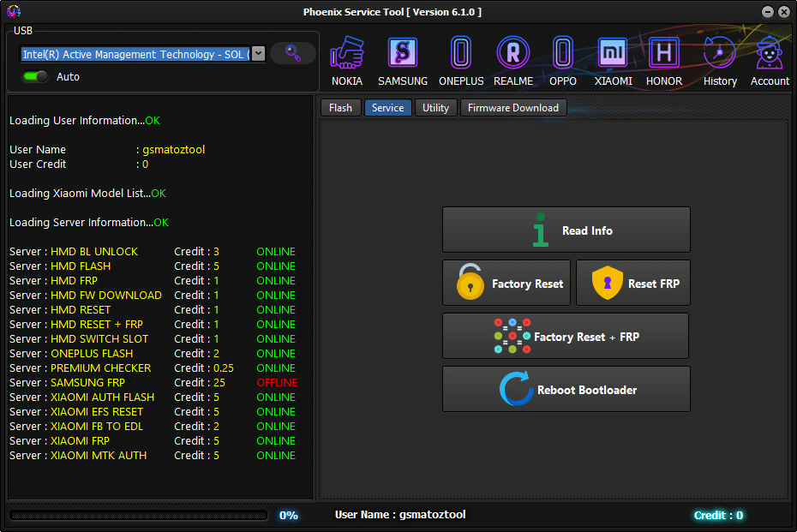
Task: Open the Firmware Download tab
Action: point(513,107)
